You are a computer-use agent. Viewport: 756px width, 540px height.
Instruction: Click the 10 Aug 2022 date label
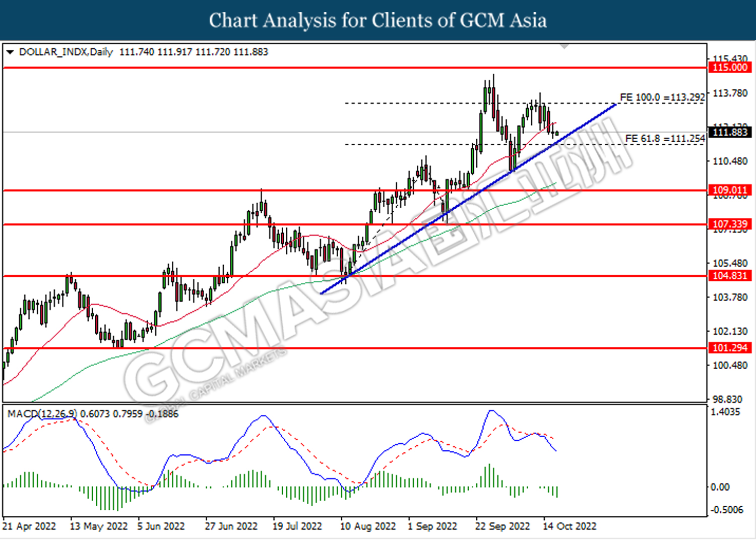click(368, 526)
